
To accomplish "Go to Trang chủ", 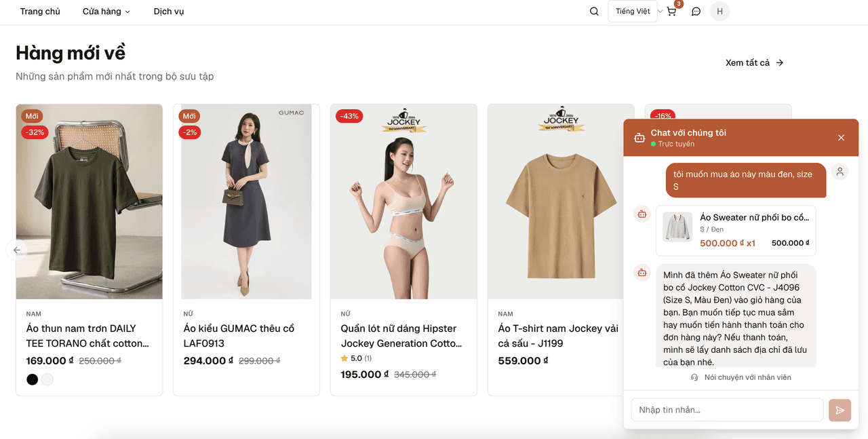I will point(40,12).
